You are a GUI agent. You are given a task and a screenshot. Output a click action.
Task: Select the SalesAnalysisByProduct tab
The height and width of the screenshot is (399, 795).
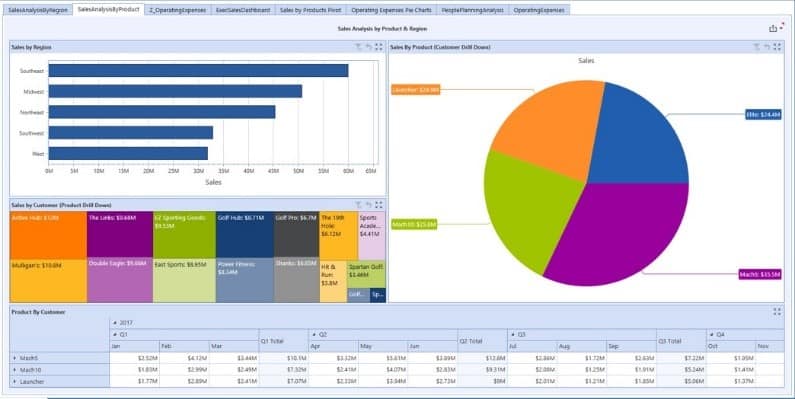click(x=109, y=10)
